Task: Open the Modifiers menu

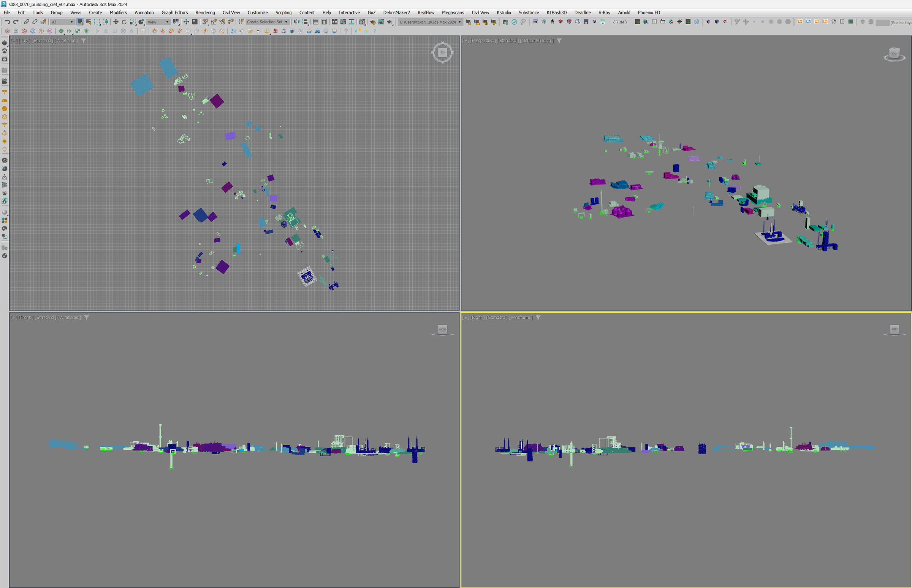Action: tap(118, 13)
